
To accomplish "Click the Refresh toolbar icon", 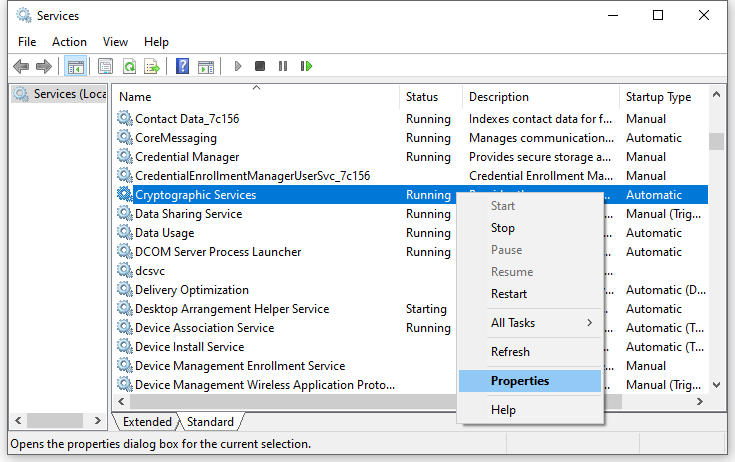I will click(x=129, y=66).
